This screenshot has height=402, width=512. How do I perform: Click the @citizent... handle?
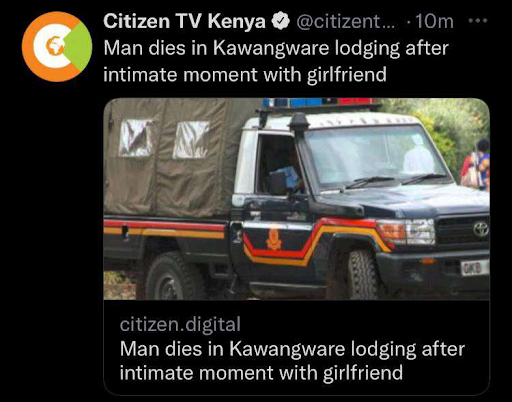click(345, 22)
